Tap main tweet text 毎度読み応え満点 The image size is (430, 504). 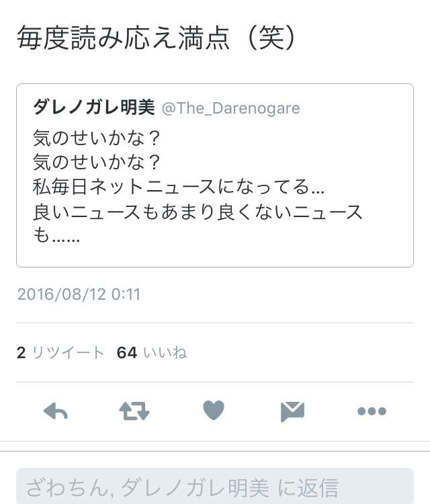click(124, 38)
